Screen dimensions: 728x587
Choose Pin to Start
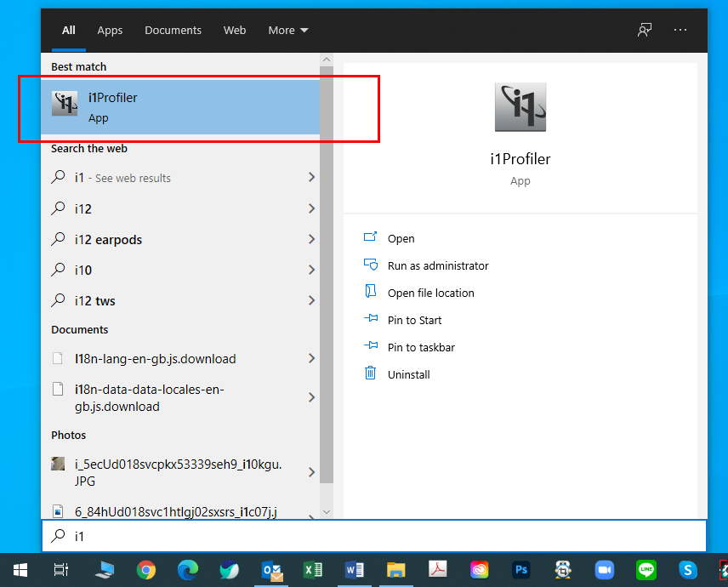(x=415, y=321)
